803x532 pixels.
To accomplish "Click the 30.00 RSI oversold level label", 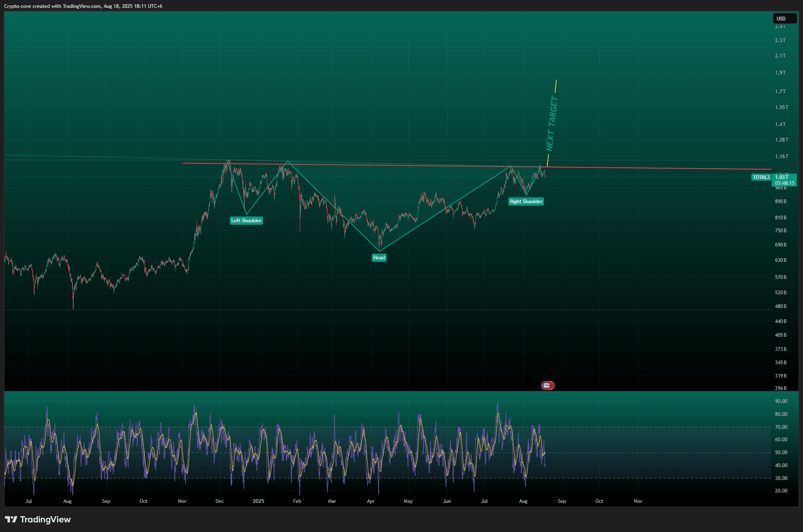I will [781, 478].
